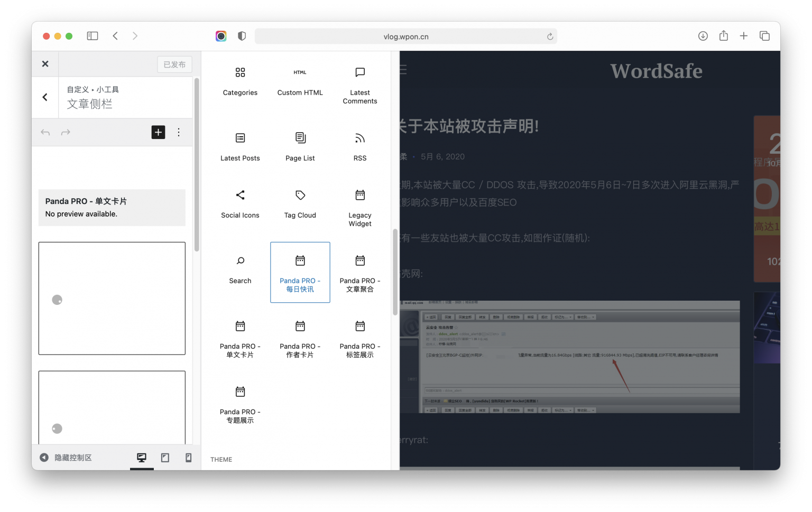The height and width of the screenshot is (512, 812).
Task: Insert the RSS feed block
Action: 360,147
